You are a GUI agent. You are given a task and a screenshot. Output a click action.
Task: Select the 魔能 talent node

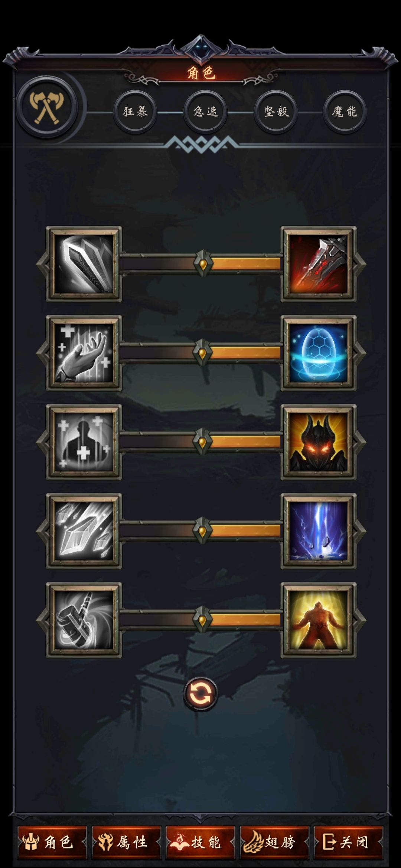pyautogui.click(x=344, y=112)
